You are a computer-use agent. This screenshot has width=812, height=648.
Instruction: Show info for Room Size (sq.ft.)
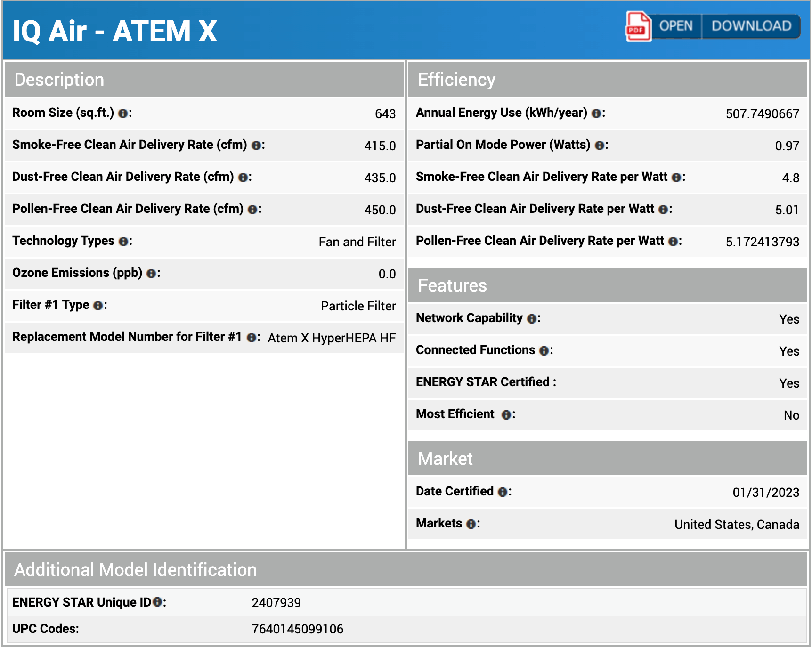tap(123, 113)
